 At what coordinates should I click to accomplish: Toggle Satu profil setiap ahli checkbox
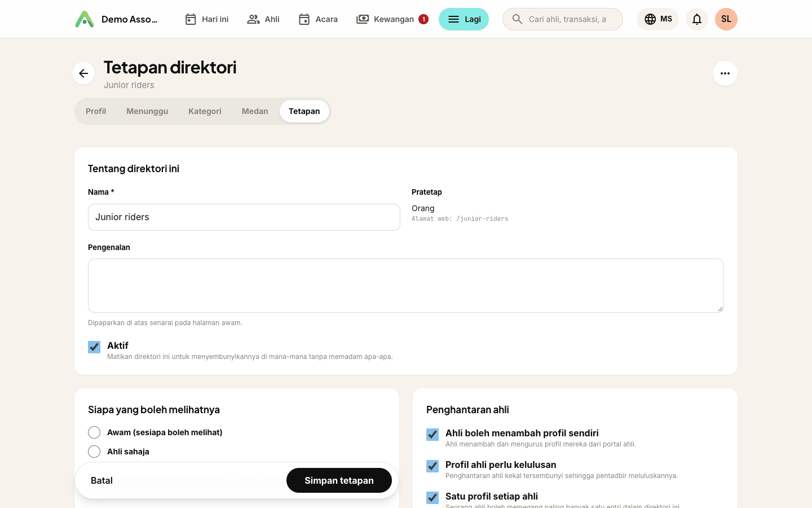tap(433, 497)
